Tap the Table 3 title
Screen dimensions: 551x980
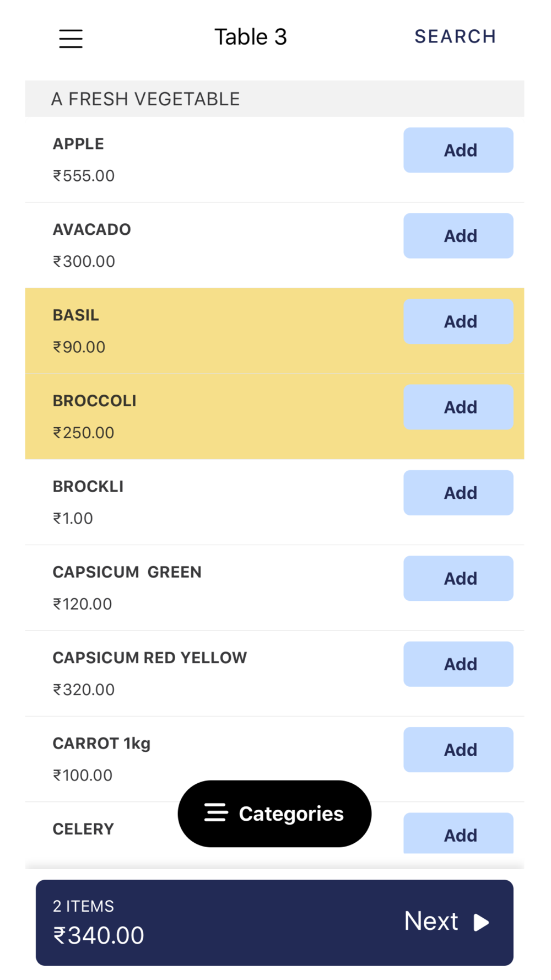pos(251,37)
